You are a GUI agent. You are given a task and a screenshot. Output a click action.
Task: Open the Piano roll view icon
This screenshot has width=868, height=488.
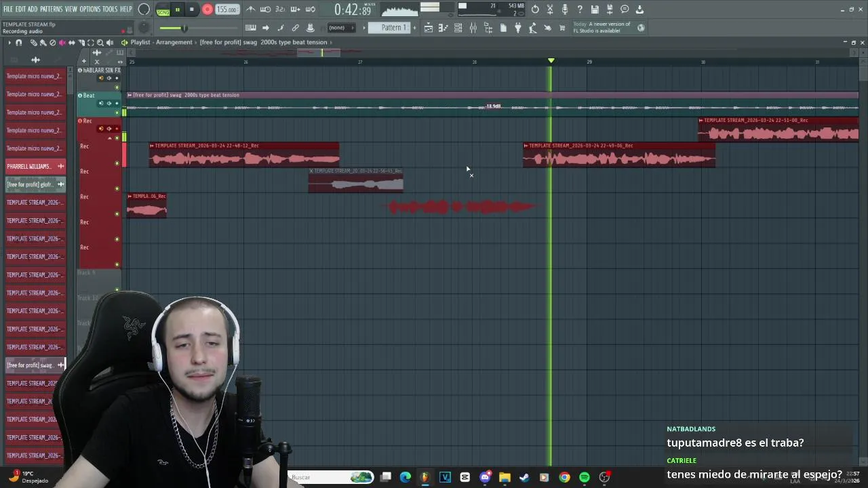coord(443,28)
